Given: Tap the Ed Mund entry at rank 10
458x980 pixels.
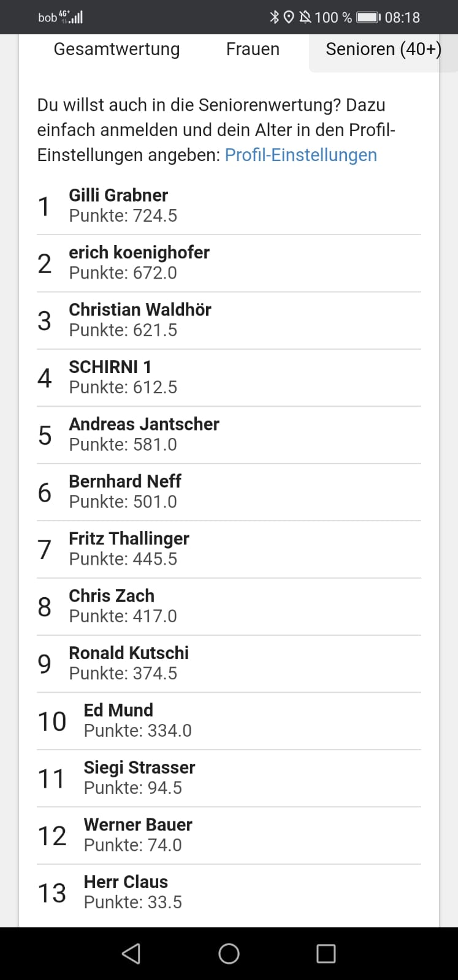Looking at the screenshot, I should (x=229, y=721).
